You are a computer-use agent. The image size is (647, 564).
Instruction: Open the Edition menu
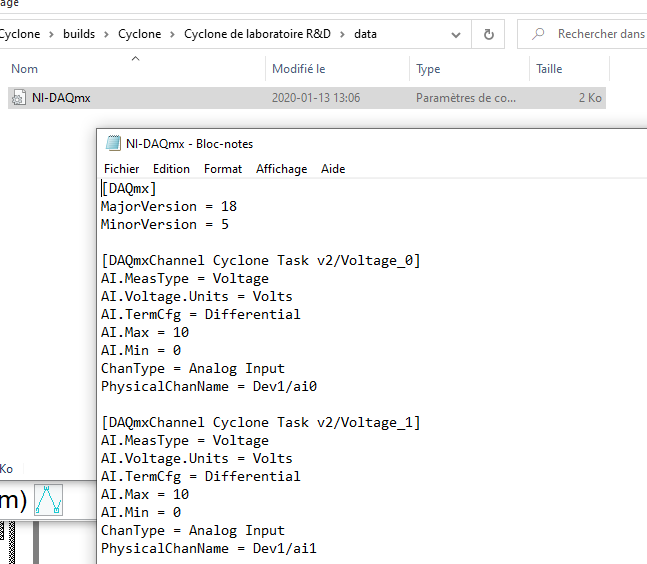point(171,169)
